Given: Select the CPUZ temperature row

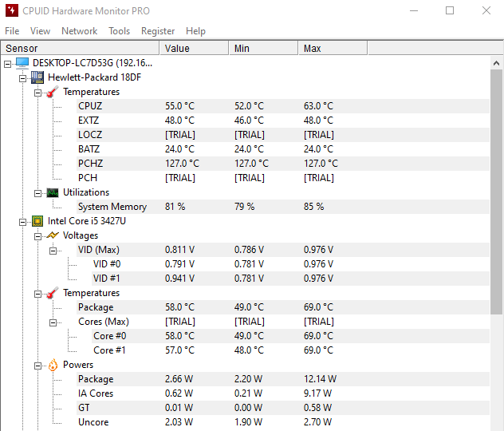Looking at the screenshot, I should [283, 106].
